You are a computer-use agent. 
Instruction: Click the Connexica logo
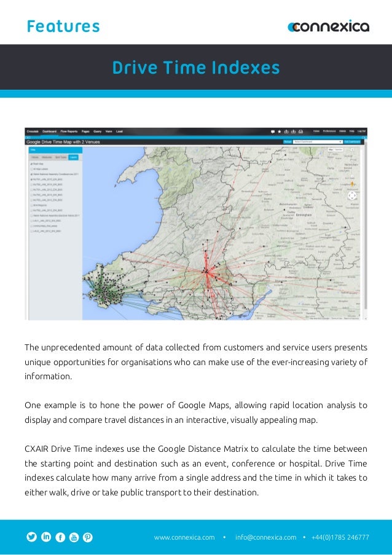pos(328,26)
